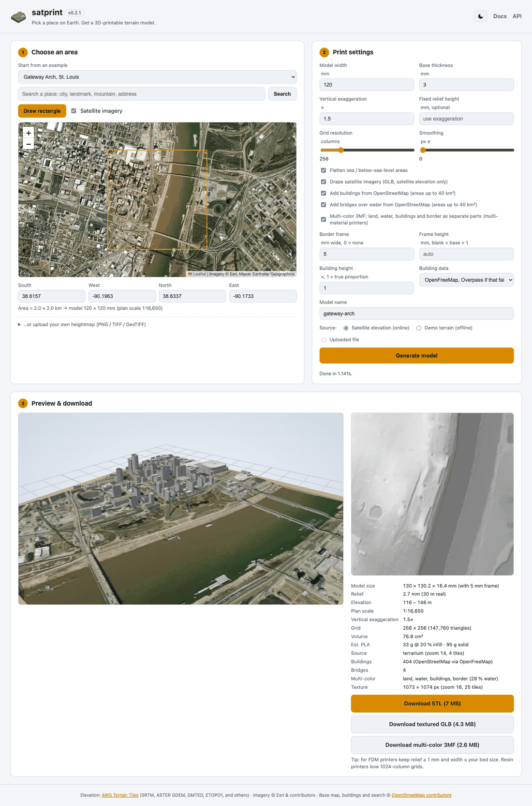Open the Docs link

(500, 16)
